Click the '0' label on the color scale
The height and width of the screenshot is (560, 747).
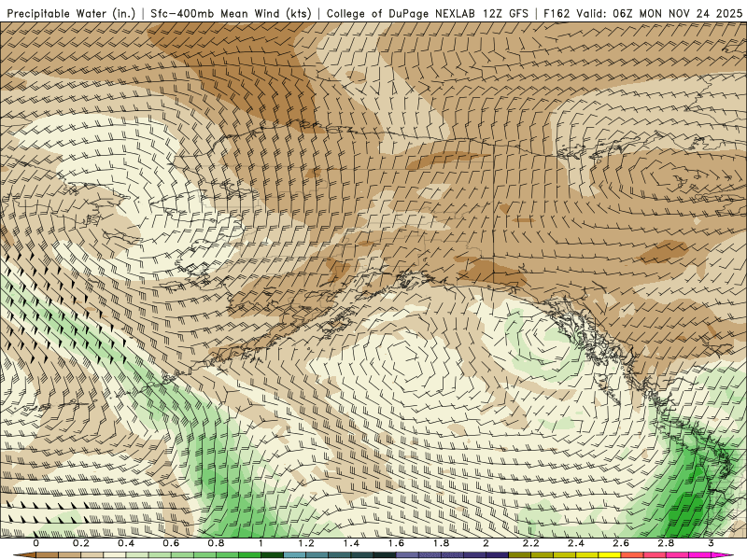click(36, 543)
